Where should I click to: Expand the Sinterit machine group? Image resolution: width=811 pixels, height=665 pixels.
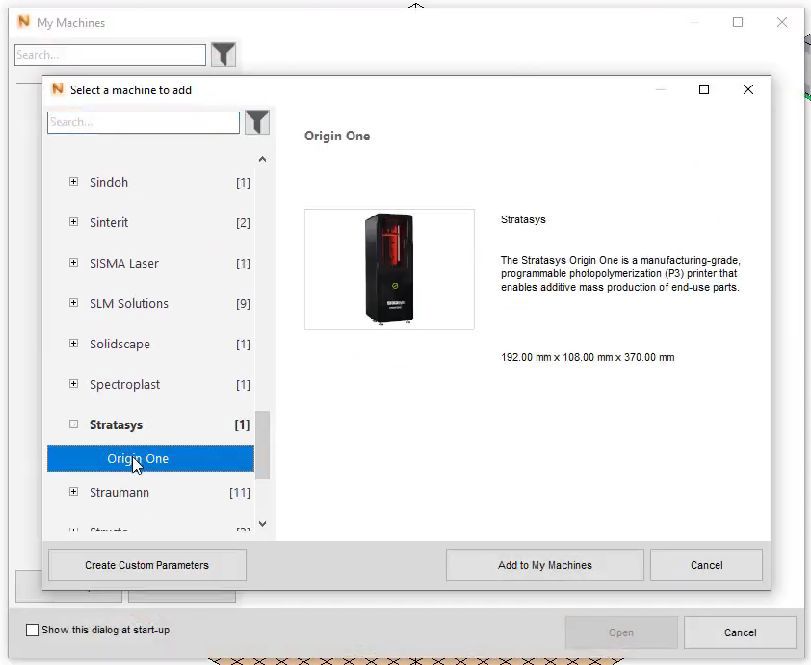coord(71,223)
